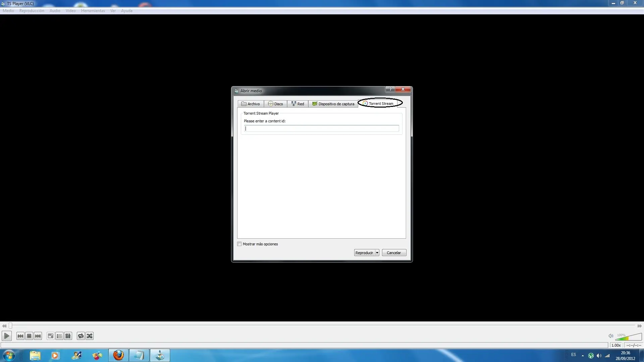This screenshot has height=362, width=644.
Task: Open the system volume tray icon
Action: click(x=599, y=356)
